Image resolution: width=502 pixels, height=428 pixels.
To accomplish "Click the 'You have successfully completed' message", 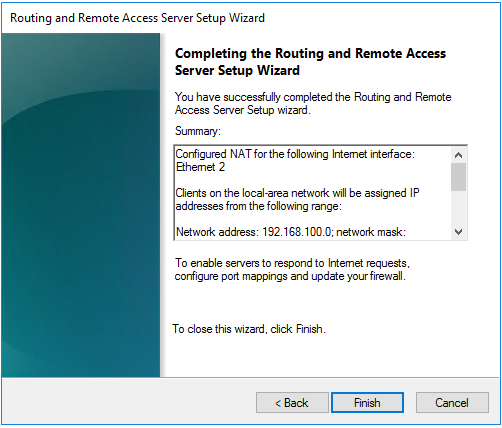I will (313, 103).
